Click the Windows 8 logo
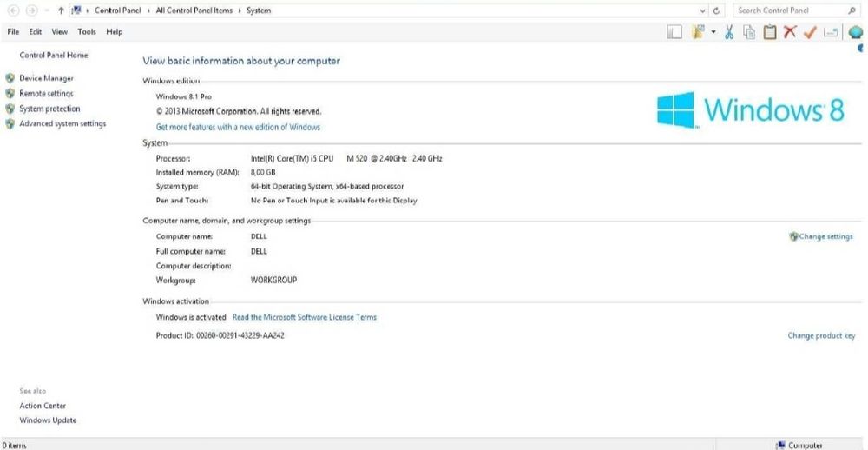 pyautogui.click(x=751, y=110)
